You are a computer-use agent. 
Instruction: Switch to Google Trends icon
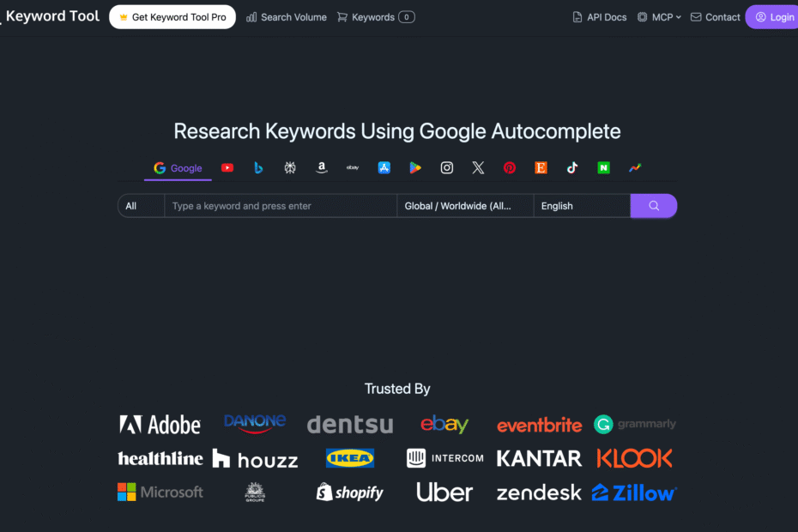[x=635, y=167]
